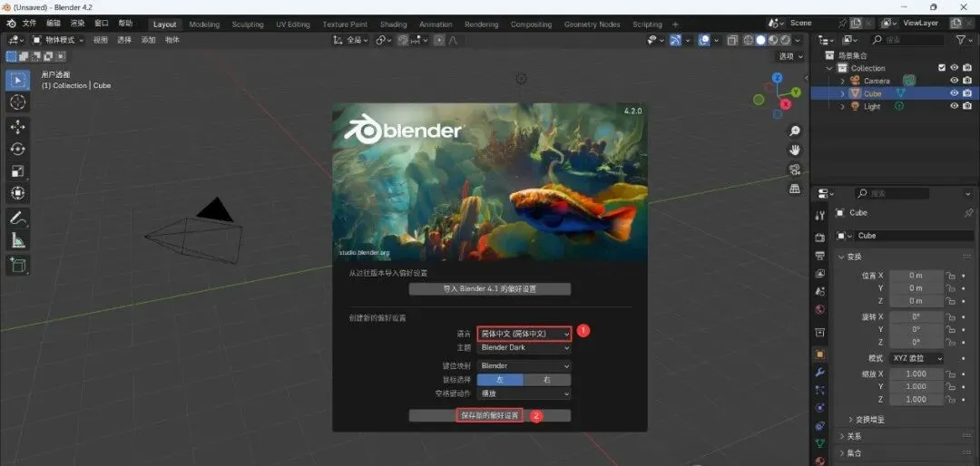980x466 pixels.
Task: Click the location X field 0 m
Action: 916,276
